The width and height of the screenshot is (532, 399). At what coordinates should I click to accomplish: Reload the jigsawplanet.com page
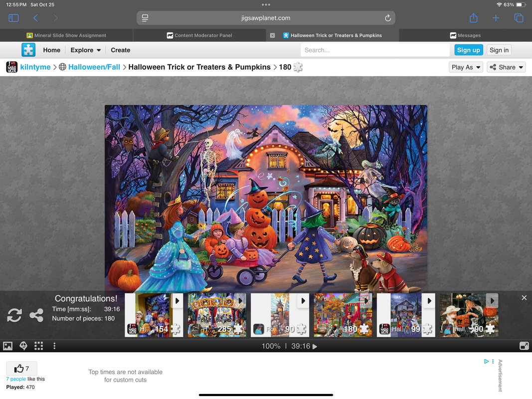tap(388, 18)
